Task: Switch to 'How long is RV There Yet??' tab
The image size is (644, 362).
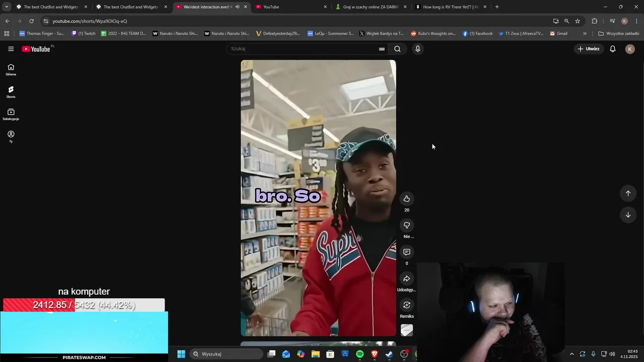Action: pos(450,7)
